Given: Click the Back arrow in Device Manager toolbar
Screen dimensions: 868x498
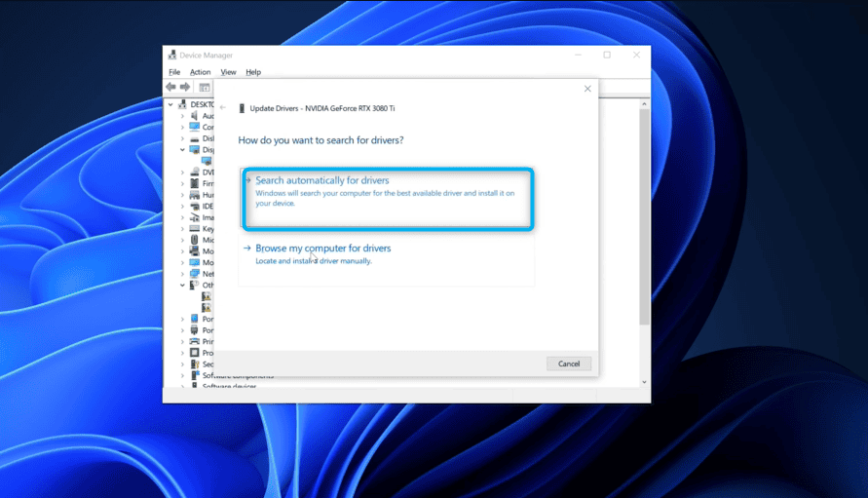Looking at the screenshot, I should coord(170,87).
